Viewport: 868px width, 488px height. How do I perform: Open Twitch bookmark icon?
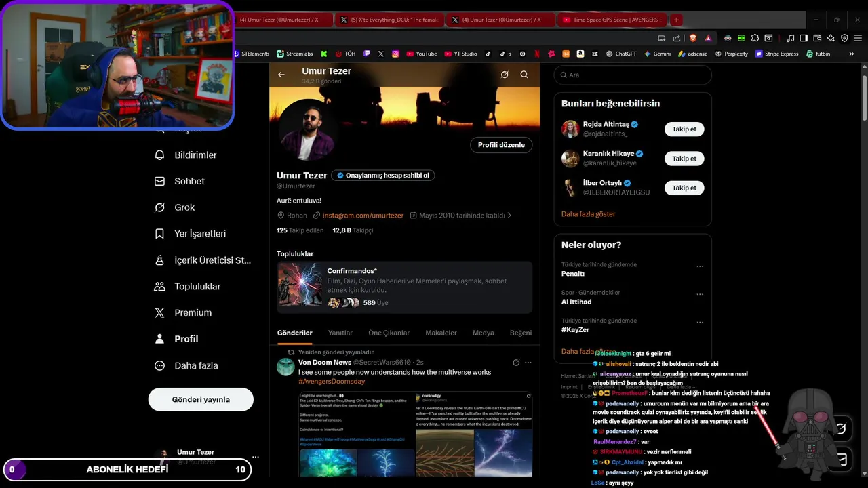pos(367,54)
